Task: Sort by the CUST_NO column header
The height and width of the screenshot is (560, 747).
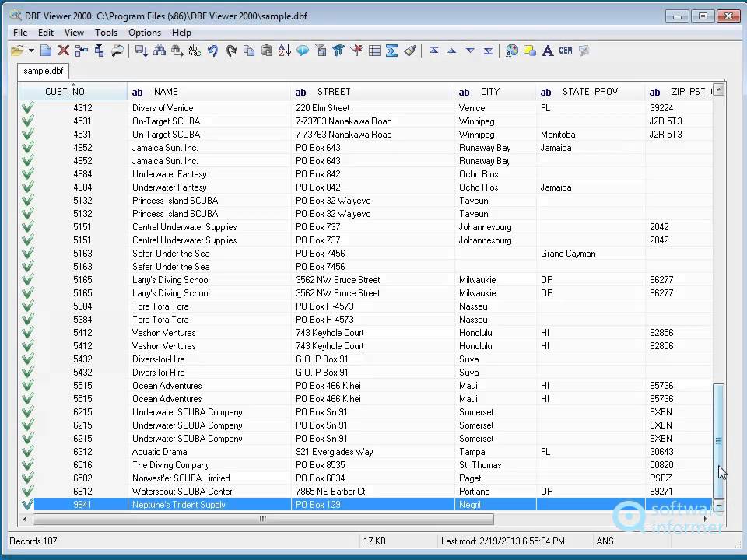Action: pyautogui.click(x=73, y=92)
